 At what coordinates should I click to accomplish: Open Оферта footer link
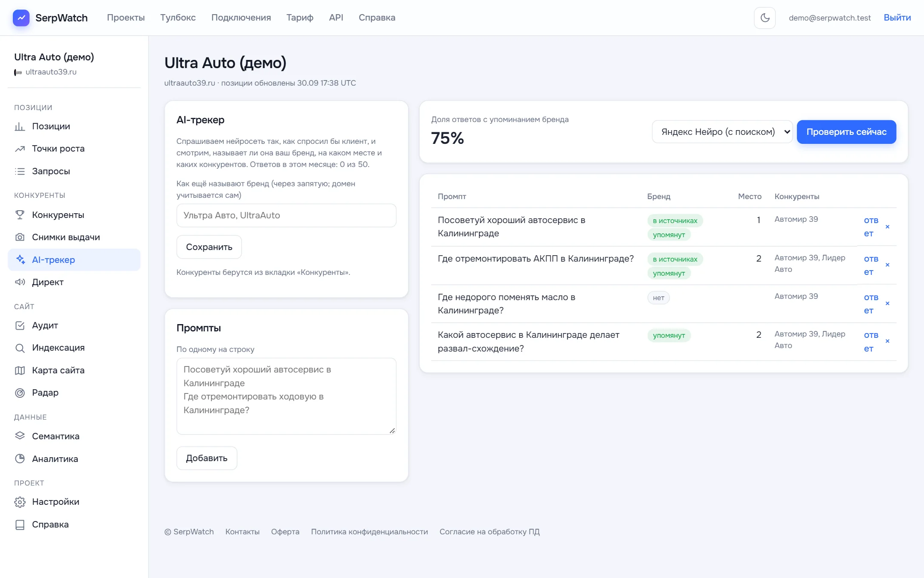[x=285, y=532]
